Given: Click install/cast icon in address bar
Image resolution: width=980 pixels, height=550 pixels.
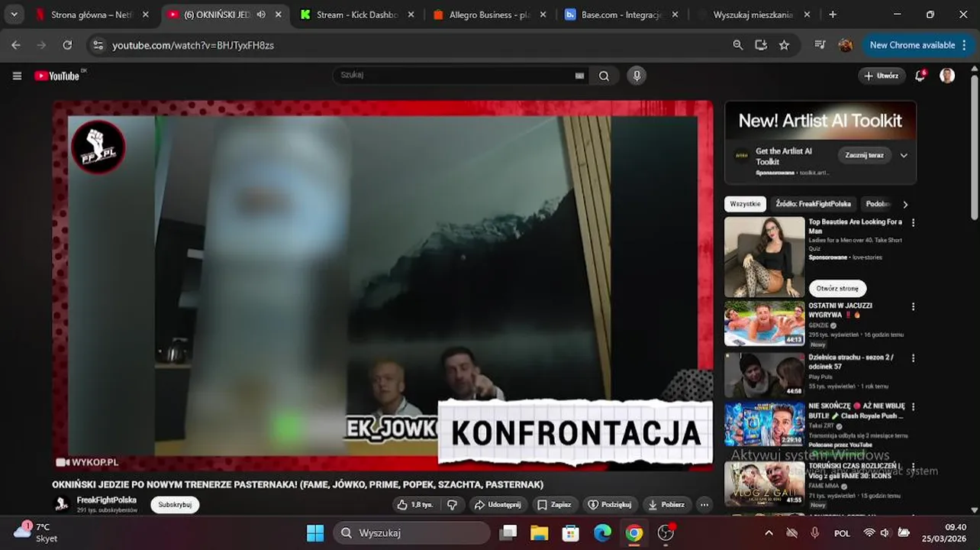Looking at the screenshot, I should 761,45.
